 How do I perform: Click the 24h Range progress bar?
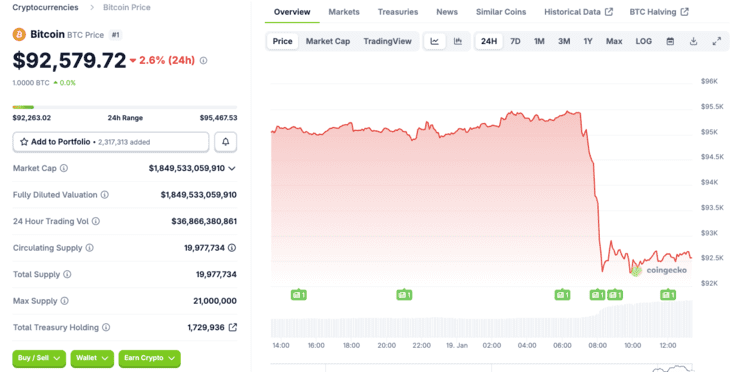coord(125,107)
